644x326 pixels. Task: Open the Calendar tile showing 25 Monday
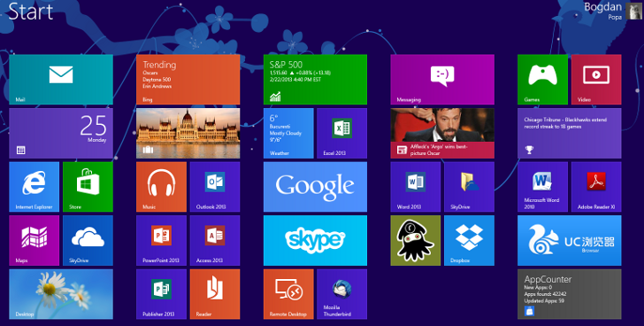click(61, 133)
